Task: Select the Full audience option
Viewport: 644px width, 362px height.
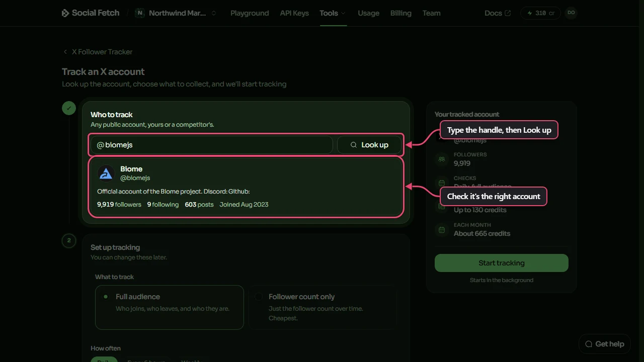Action: [170, 307]
